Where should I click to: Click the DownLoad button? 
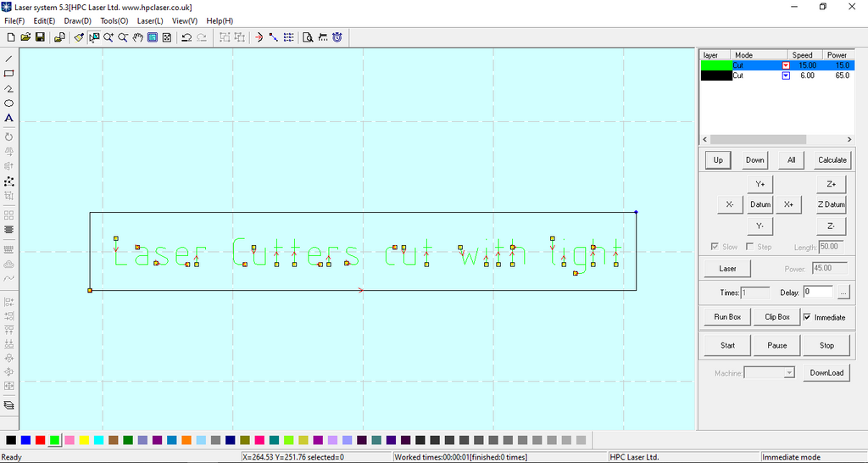pos(826,373)
